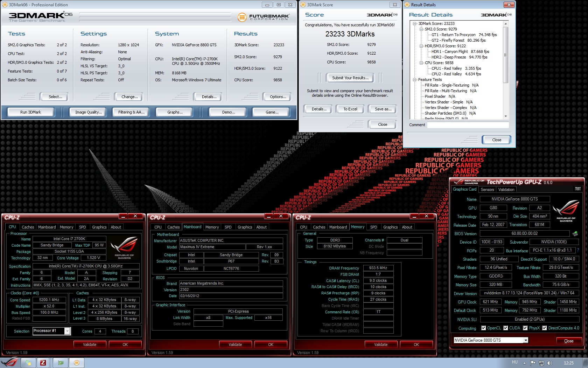Collapse the 3DMark Score tree node
588x368 pixels.
(x=415, y=24)
